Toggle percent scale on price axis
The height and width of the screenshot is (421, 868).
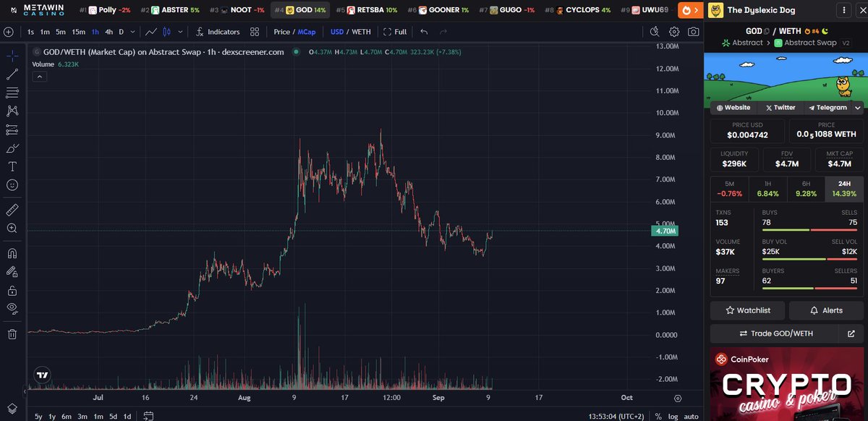pos(658,416)
